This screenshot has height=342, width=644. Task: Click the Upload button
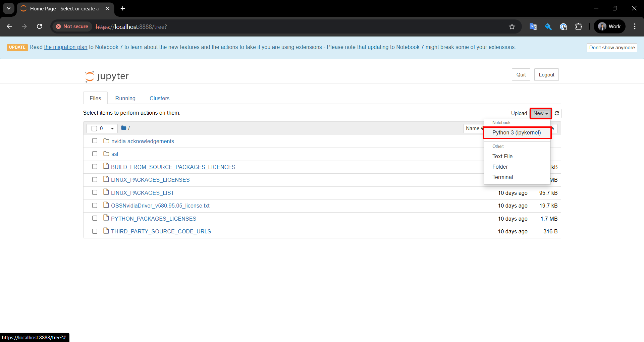pyautogui.click(x=519, y=113)
